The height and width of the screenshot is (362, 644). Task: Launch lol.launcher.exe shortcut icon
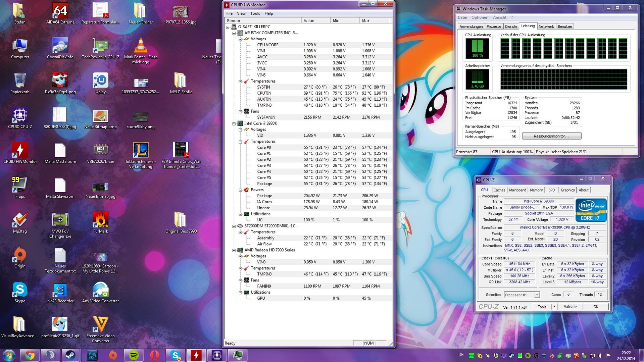(141, 155)
